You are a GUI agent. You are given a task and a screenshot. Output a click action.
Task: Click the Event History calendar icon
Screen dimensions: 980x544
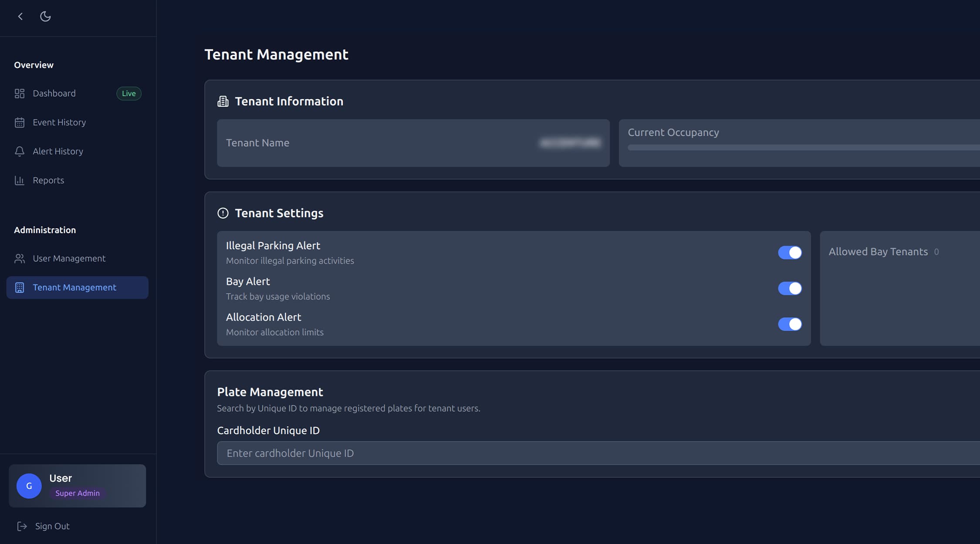click(20, 122)
